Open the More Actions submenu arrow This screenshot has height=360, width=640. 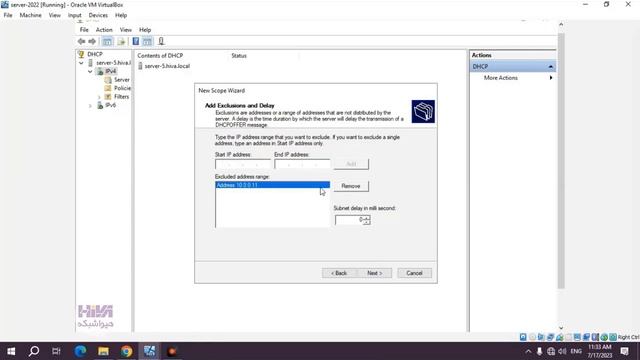click(x=551, y=78)
